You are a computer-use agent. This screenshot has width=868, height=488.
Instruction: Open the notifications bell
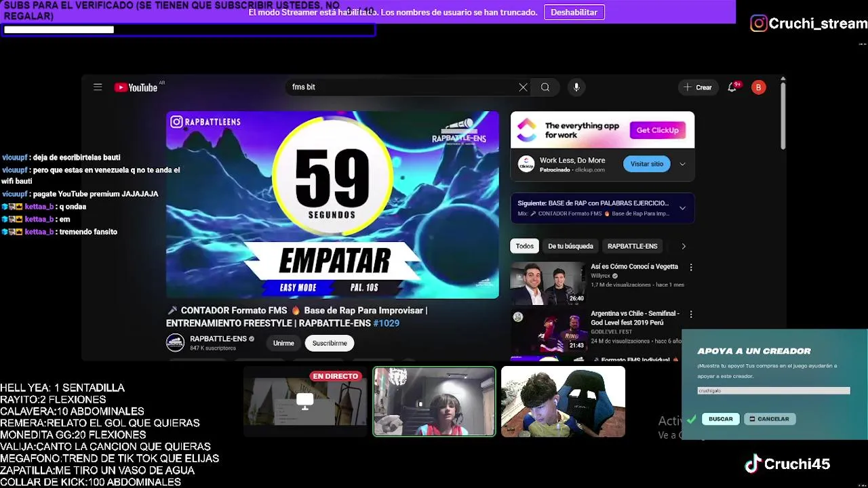(732, 87)
